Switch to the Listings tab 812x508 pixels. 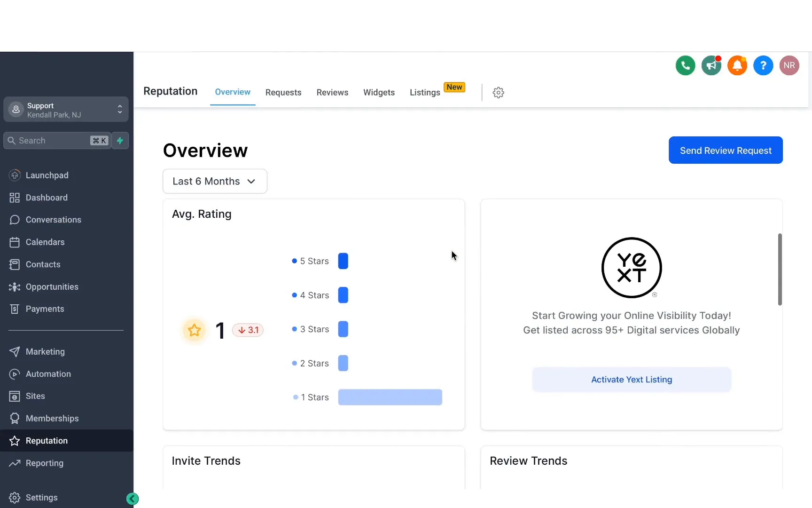[x=425, y=92]
